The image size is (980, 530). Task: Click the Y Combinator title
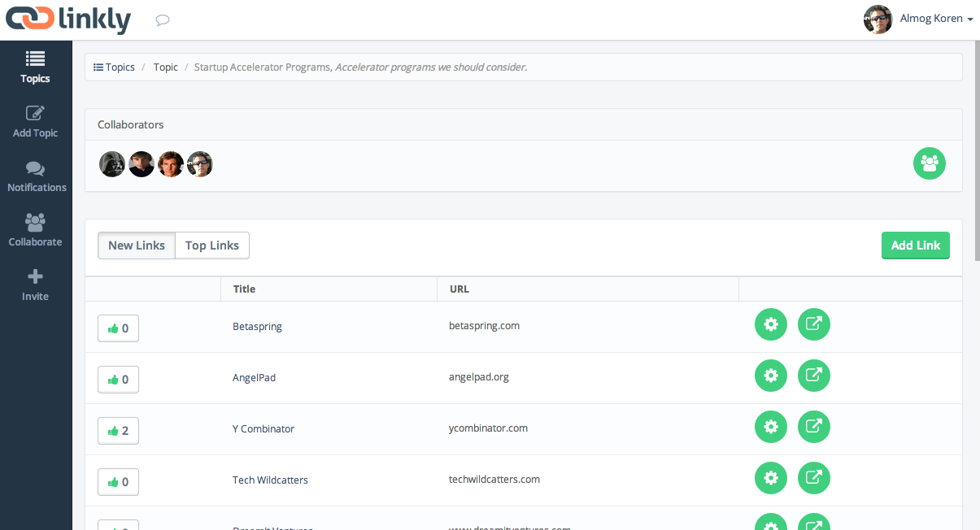[x=264, y=429]
